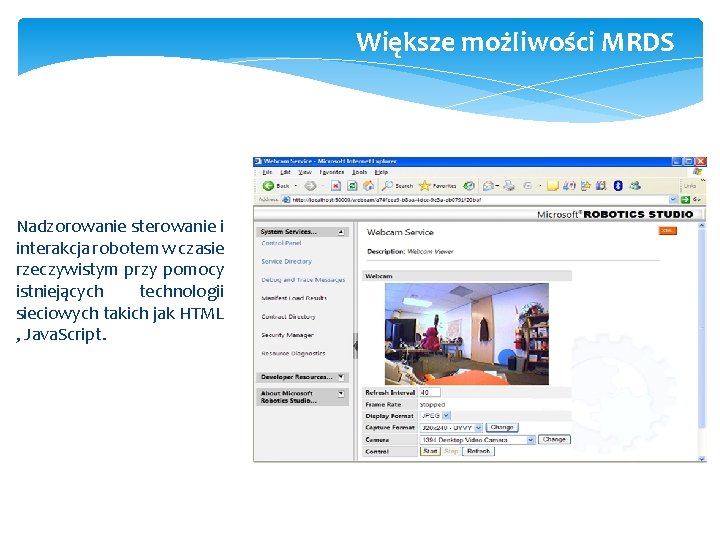The image size is (720, 540).
Task: Click the History icon in toolbar
Action: point(468,186)
